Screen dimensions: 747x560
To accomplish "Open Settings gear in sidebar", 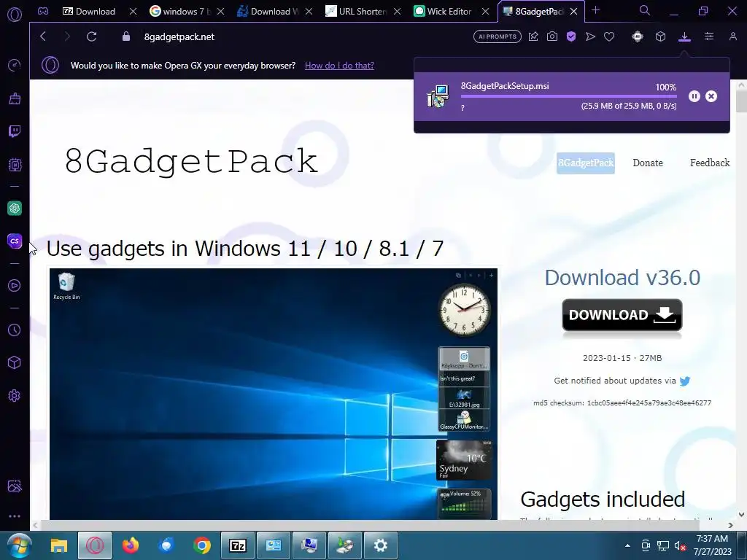I will tap(15, 396).
